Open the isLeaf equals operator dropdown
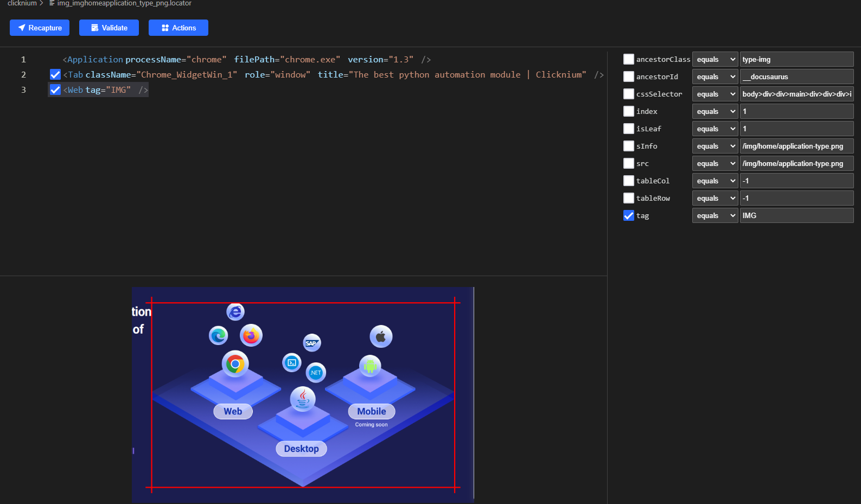 click(715, 129)
